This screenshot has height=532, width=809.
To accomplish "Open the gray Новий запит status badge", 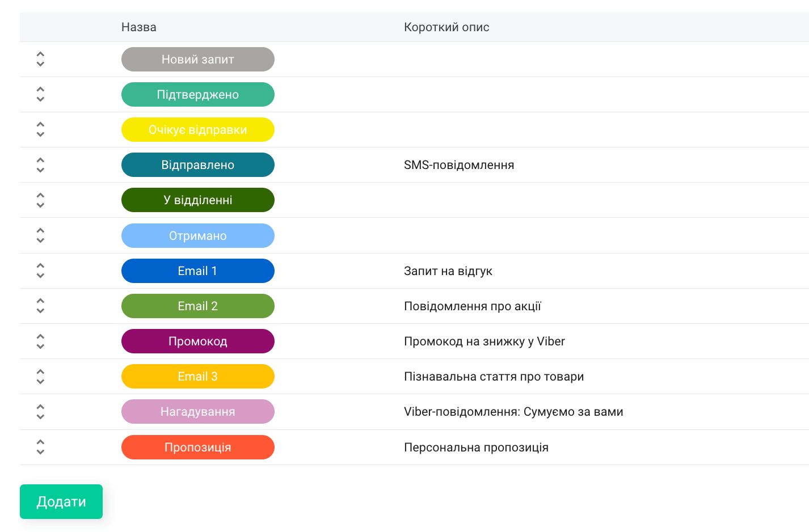I will coord(198,59).
